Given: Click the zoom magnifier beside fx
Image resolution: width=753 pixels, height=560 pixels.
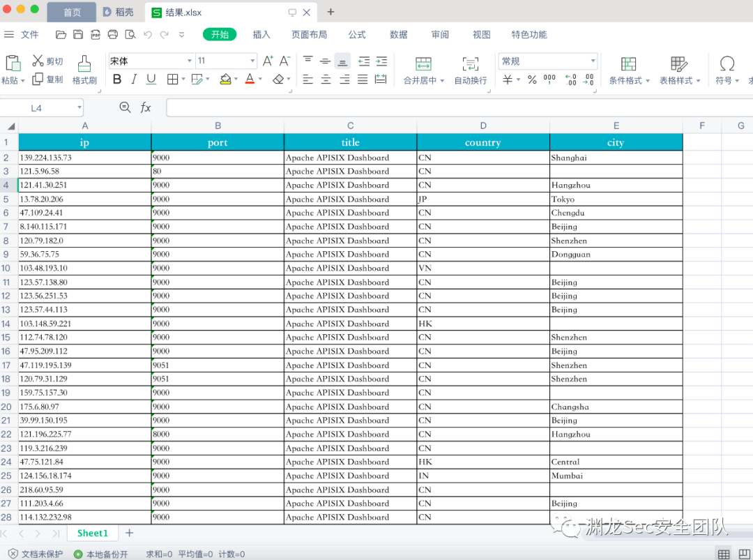Looking at the screenshot, I should [125, 107].
